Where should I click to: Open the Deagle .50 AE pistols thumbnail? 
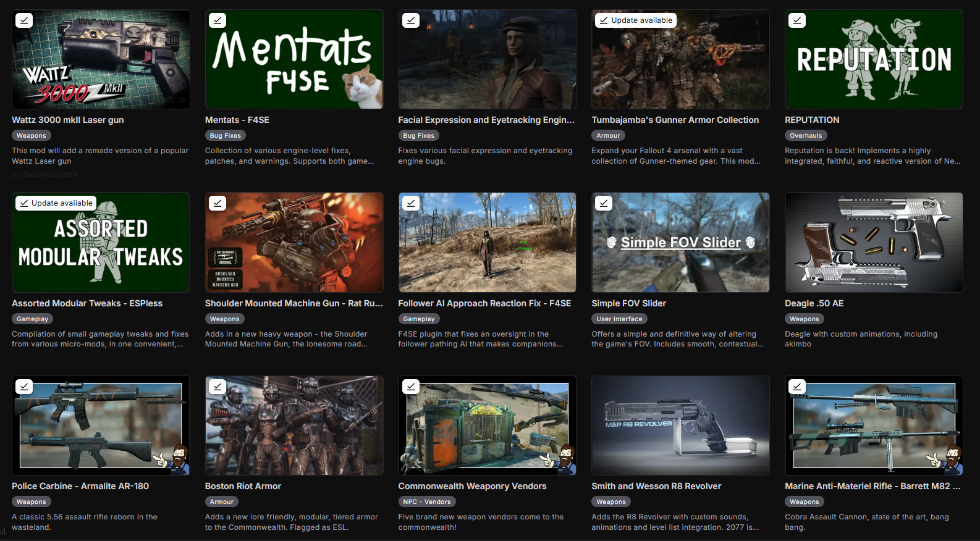(874, 242)
